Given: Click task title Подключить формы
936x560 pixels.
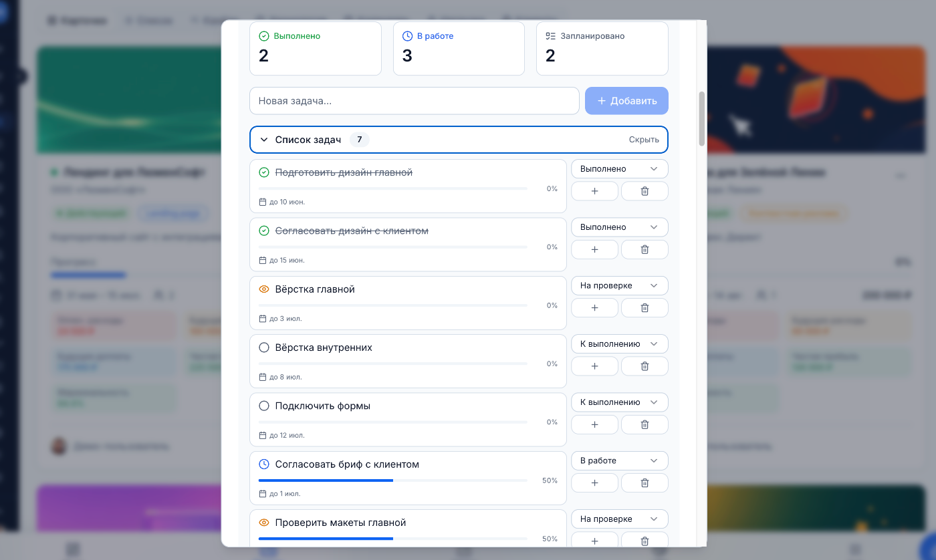Looking at the screenshot, I should (x=323, y=406).
